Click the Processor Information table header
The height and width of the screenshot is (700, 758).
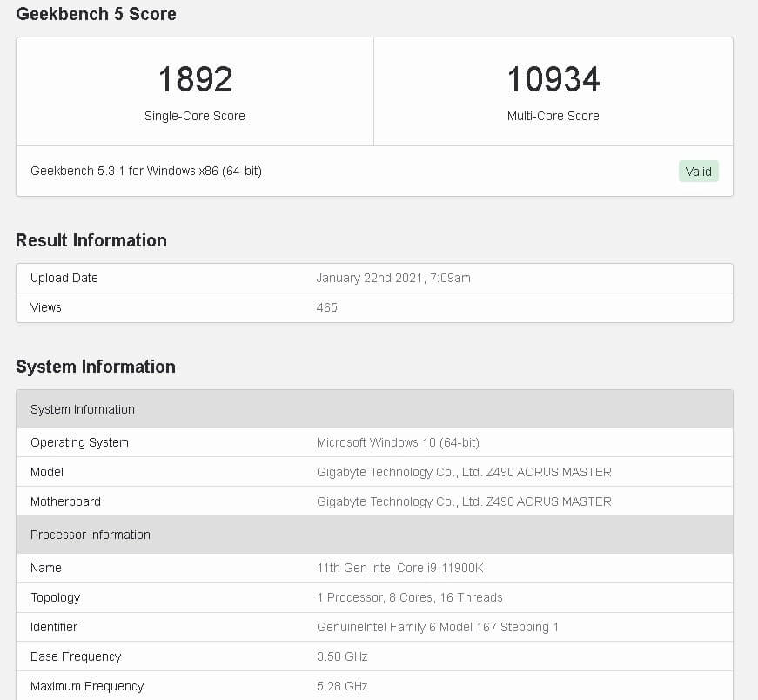(x=375, y=535)
